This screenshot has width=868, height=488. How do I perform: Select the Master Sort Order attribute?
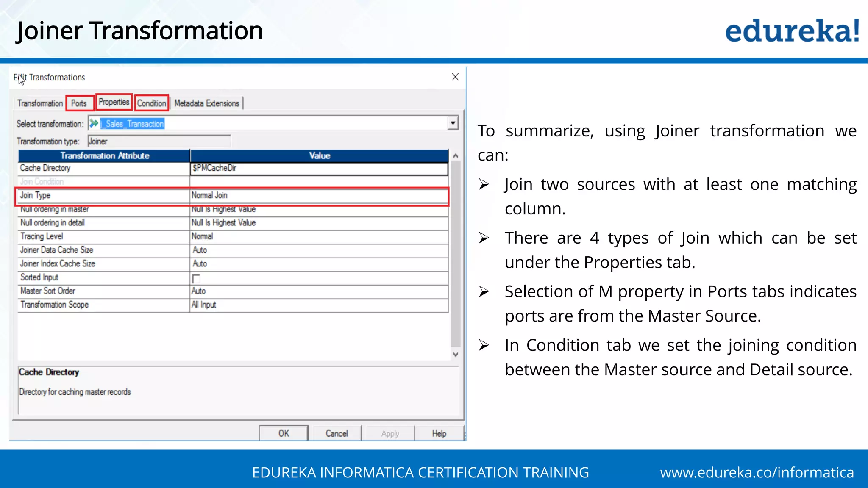coord(104,291)
